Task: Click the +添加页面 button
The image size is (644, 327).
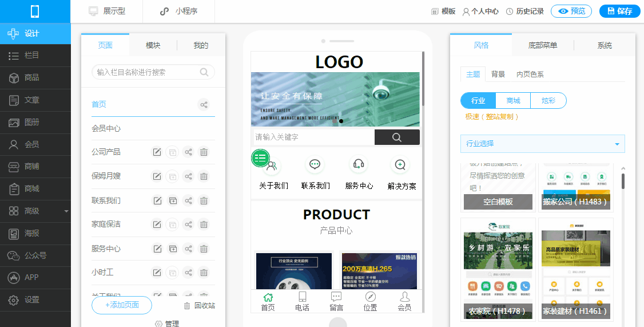Action: tap(122, 305)
